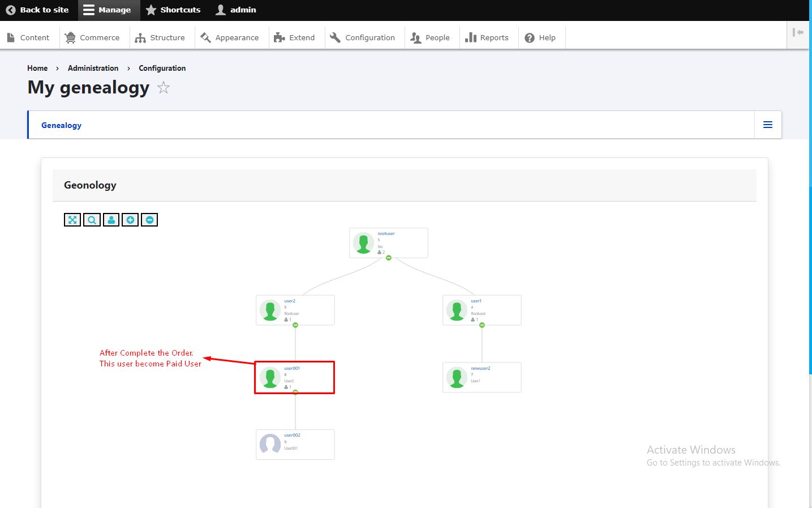The width and height of the screenshot is (812, 508).
Task: Open the Structure admin menu
Action: pos(160,37)
